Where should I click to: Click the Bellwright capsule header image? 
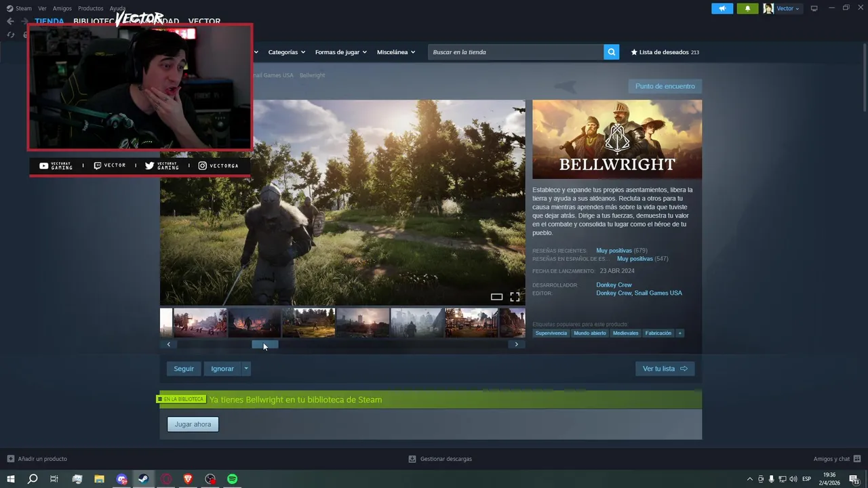pyautogui.click(x=617, y=140)
